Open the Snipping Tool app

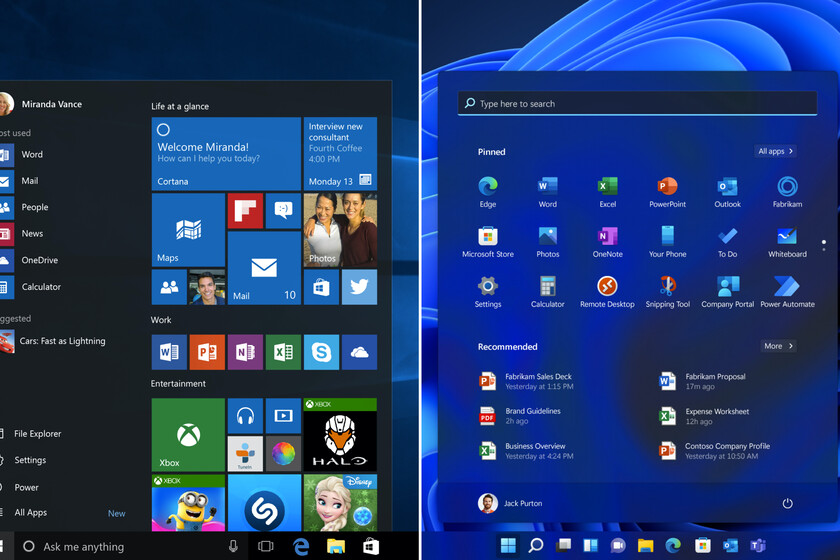(667, 288)
